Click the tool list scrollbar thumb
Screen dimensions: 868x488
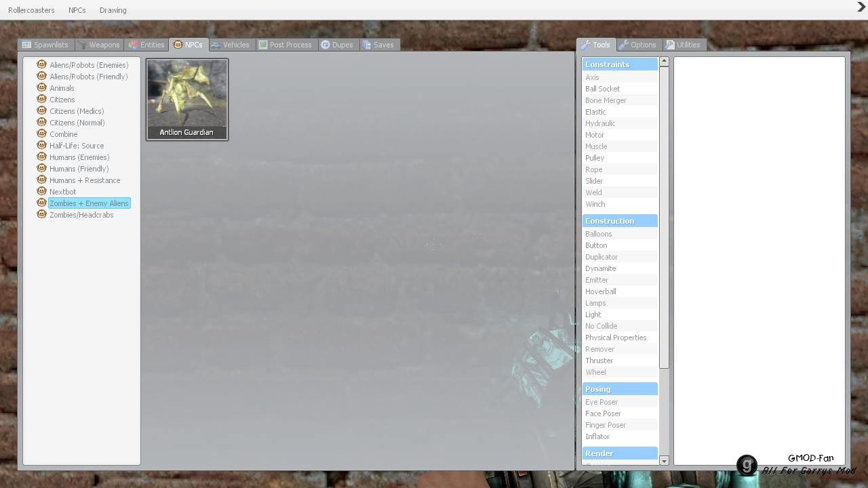click(664, 218)
